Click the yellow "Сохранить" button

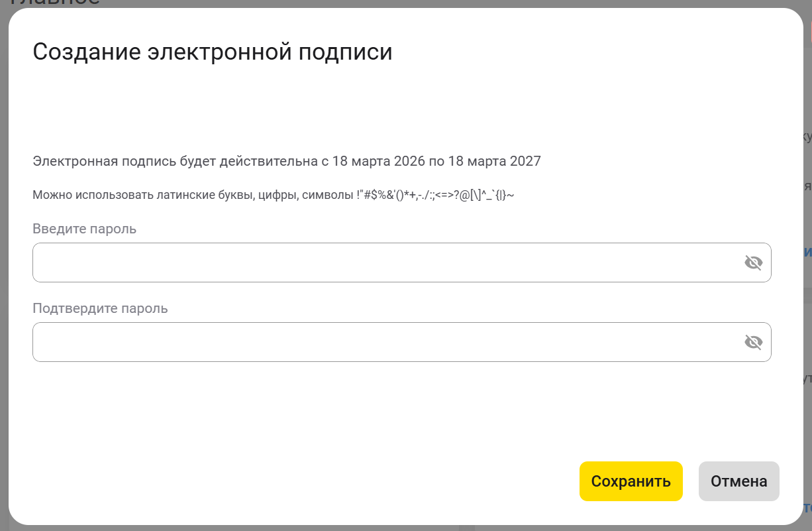631,481
